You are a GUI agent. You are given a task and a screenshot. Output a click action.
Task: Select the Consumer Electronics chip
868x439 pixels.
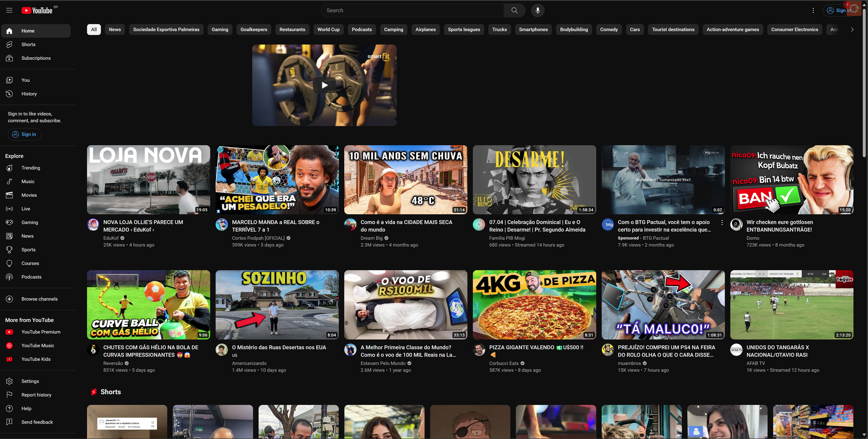click(794, 30)
